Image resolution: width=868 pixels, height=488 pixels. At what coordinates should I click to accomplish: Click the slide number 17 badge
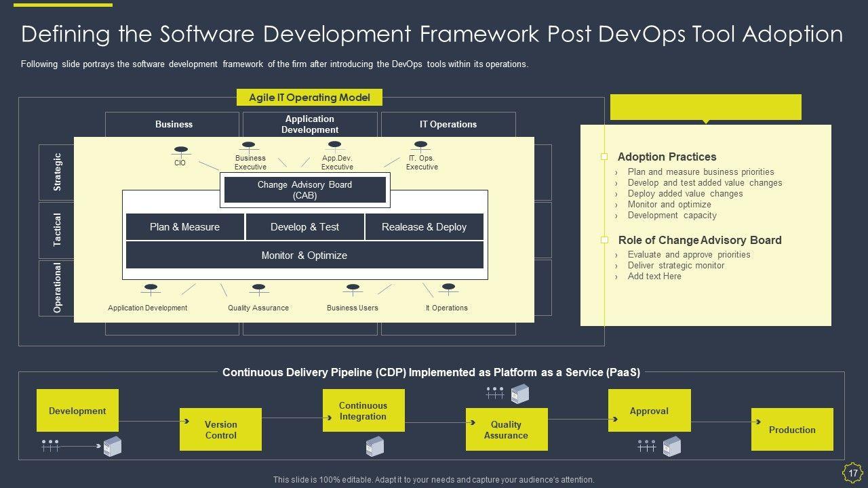pyautogui.click(x=852, y=472)
